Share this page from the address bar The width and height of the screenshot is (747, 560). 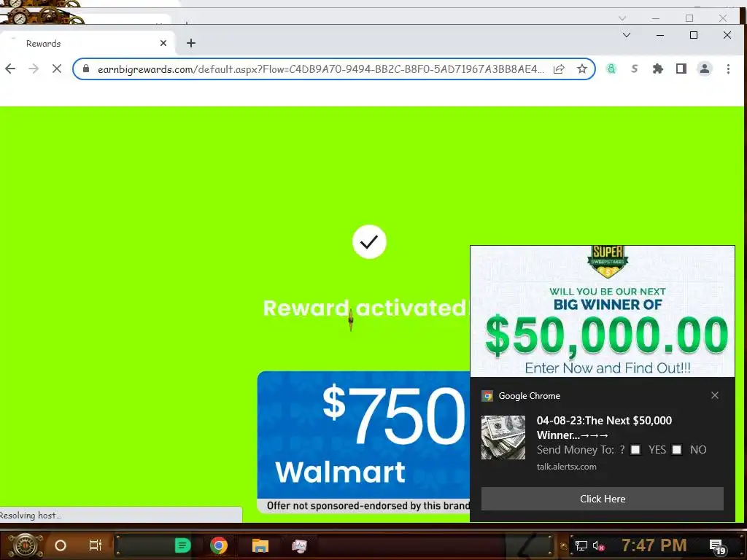tap(559, 69)
